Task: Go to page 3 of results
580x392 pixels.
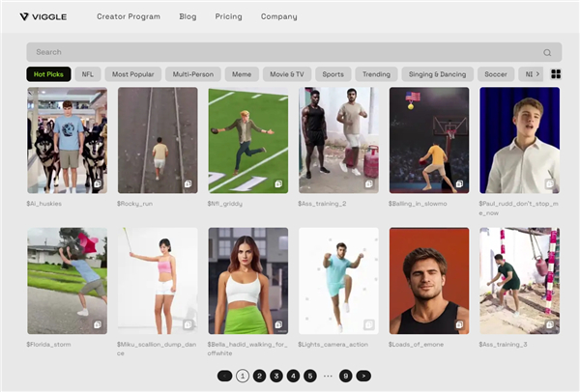Action: pyautogui.click(x=275, y=376)
